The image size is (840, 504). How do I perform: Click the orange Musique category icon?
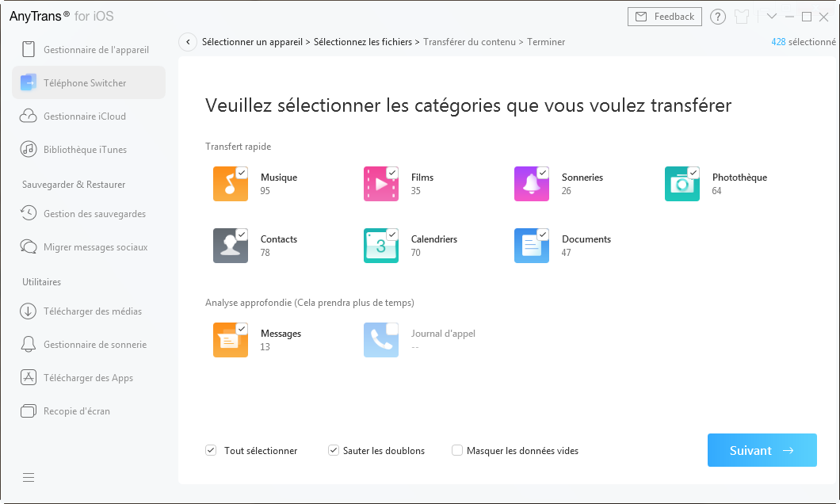231,184
